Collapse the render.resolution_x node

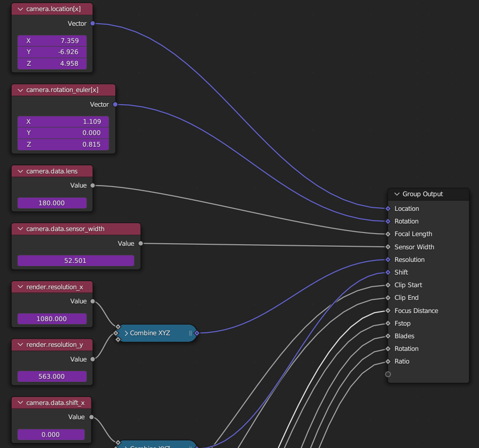20,287
